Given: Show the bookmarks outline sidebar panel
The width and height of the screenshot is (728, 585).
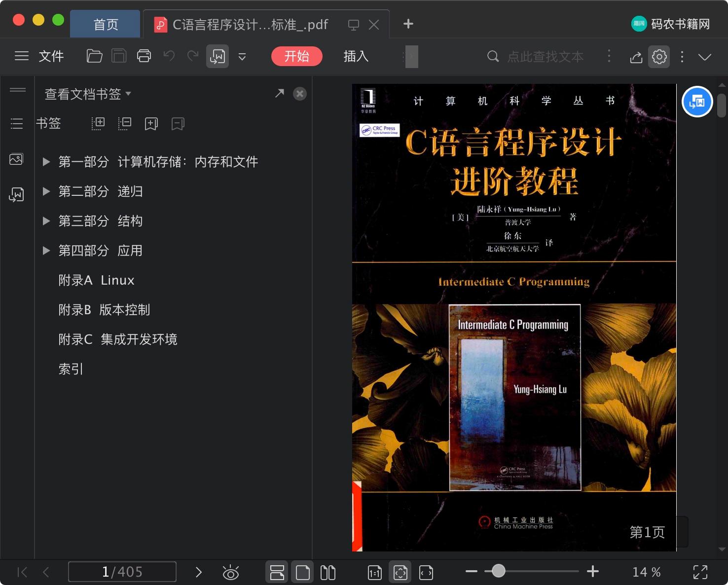Looking at the screenshot, I should pyautogui.click(x=17, y=123).
